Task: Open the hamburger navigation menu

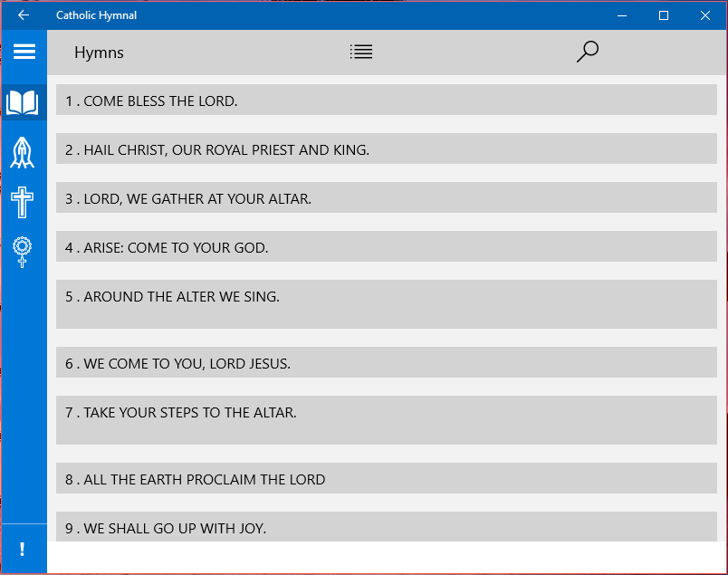Action: pyautogui.click(x=24, y=52)
